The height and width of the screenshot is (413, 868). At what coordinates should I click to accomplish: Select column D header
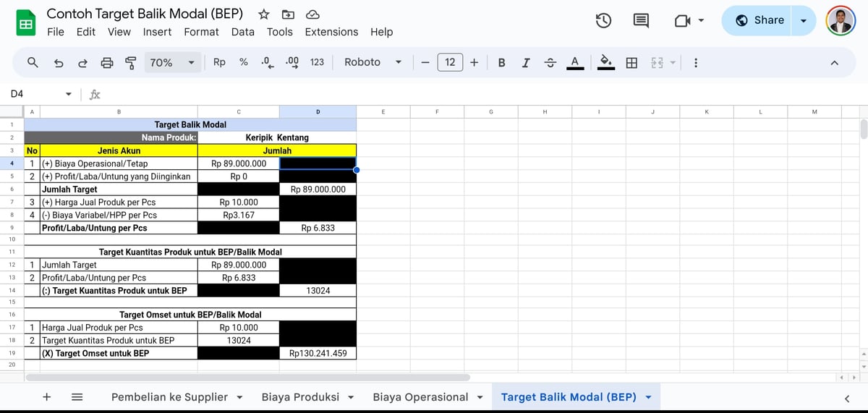(318, 111)
